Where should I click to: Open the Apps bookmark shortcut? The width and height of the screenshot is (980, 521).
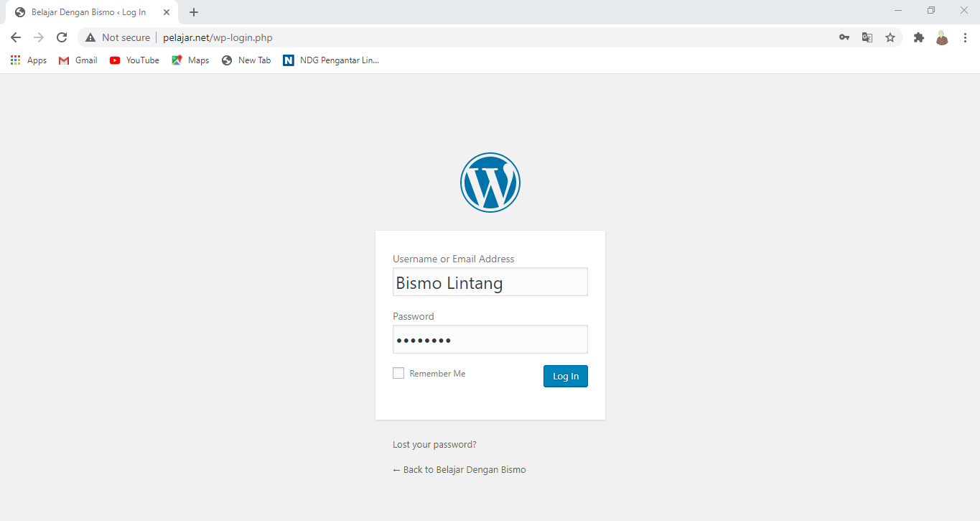point(29,60)
